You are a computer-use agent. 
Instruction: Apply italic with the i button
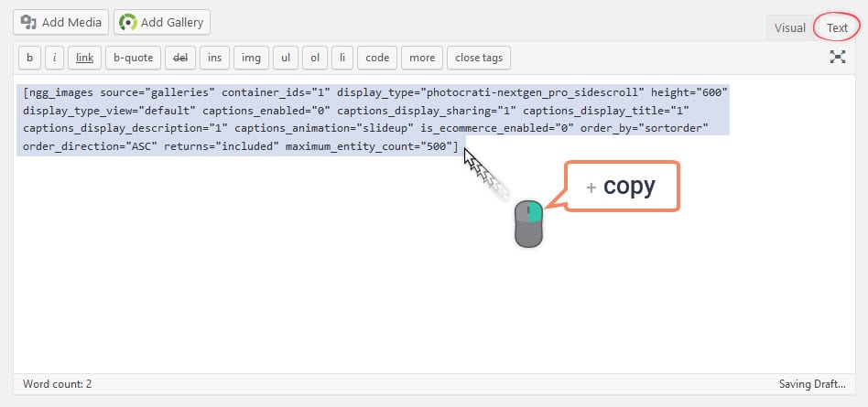pos(54,58)
